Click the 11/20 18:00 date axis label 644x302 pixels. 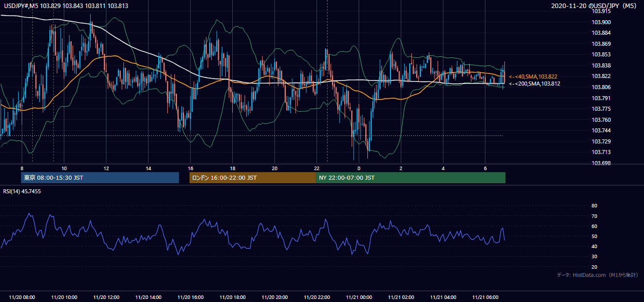pos(232,297)
